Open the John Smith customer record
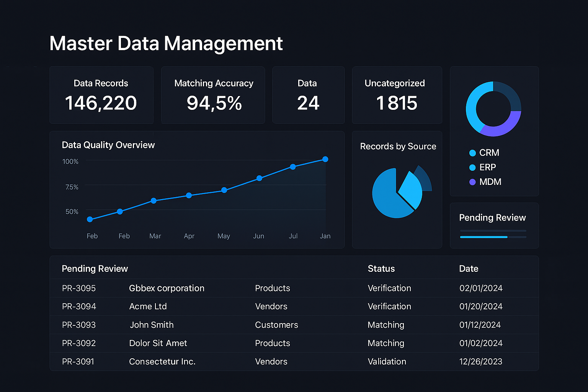This screenshot has width=588, height=392. coord(152,325)
